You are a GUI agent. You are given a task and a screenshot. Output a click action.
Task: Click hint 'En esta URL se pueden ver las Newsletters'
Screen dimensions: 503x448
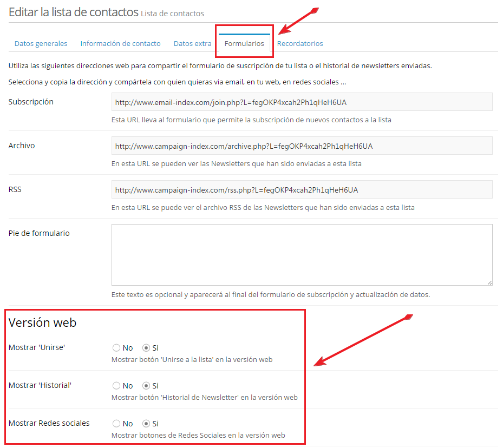click(x=237, y=164)
